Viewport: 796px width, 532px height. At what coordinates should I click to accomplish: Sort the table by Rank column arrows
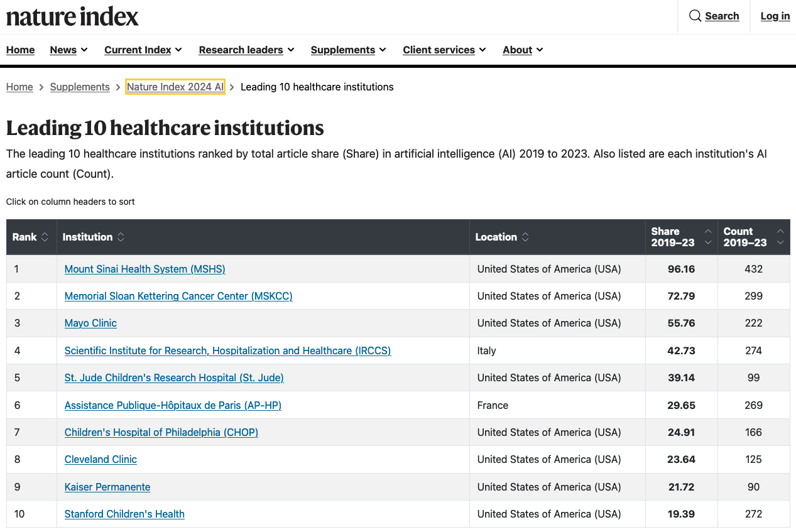(45, 237)
